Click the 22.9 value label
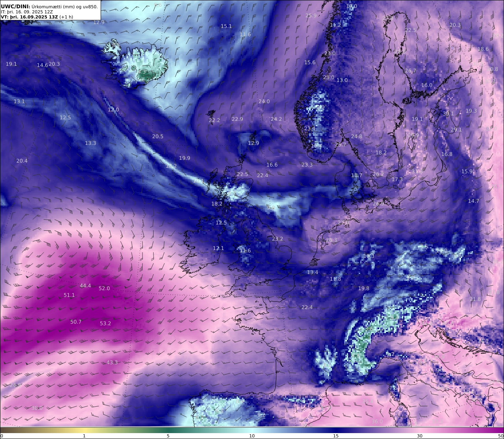 237,119
